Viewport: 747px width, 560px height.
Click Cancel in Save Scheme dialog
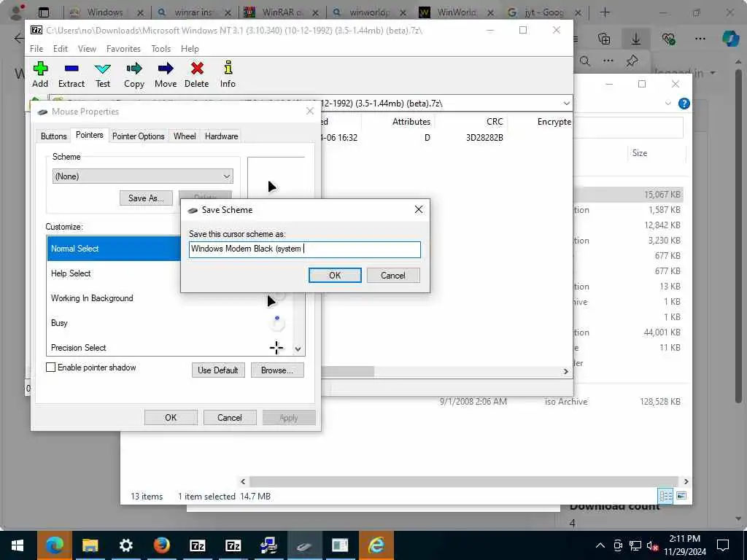click(x=393, y=275)
